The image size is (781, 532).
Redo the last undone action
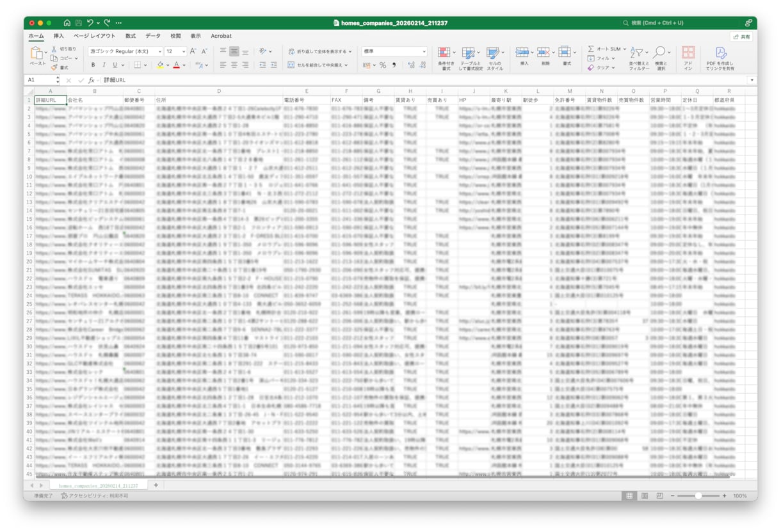[107, 23]
